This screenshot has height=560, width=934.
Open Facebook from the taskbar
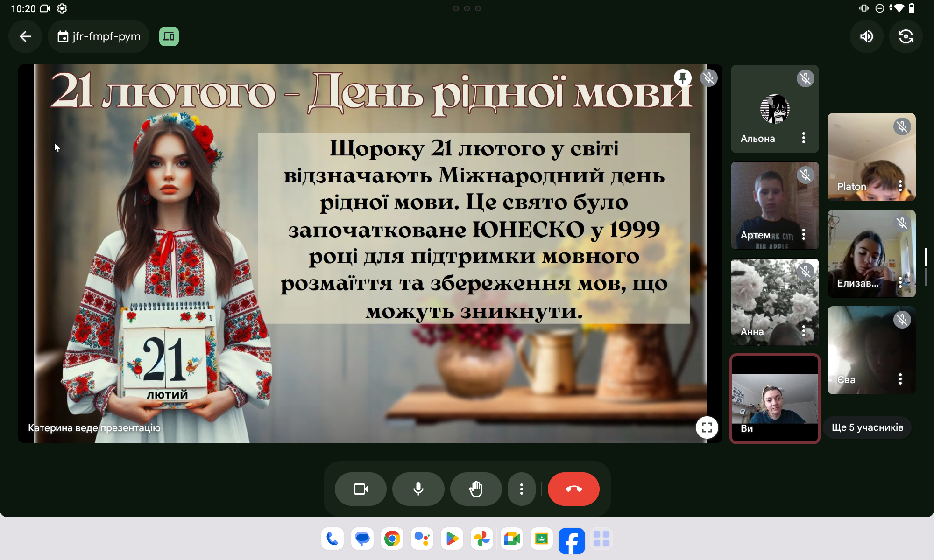coord(571,540)
